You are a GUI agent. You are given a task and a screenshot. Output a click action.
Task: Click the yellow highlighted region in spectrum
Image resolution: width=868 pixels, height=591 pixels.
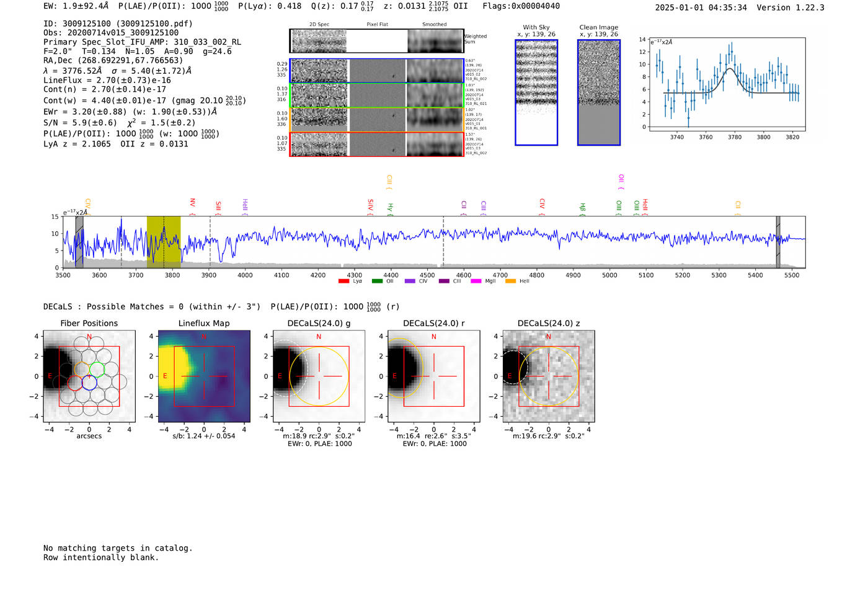click(164, 242)
